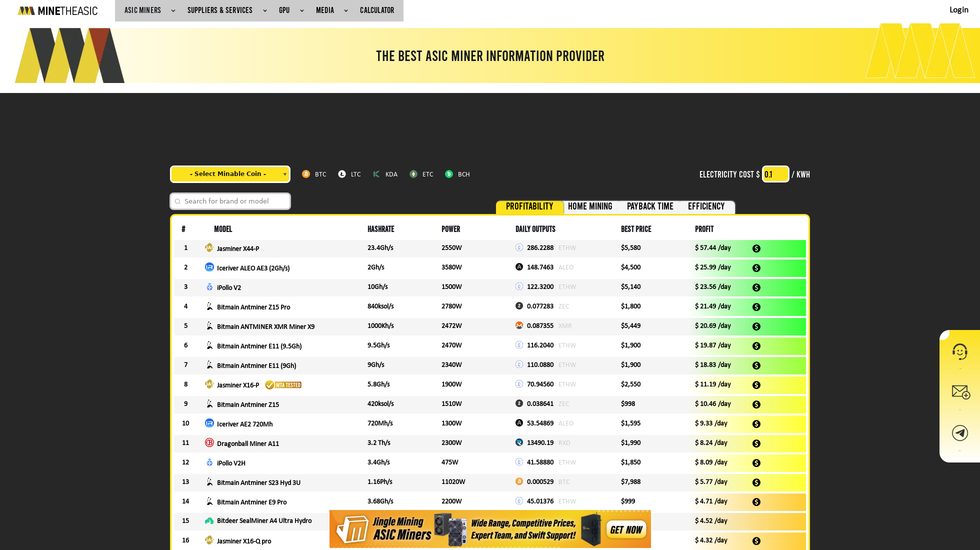Click the Bitdeer logo beside SealMiner A4

(209, 520)
